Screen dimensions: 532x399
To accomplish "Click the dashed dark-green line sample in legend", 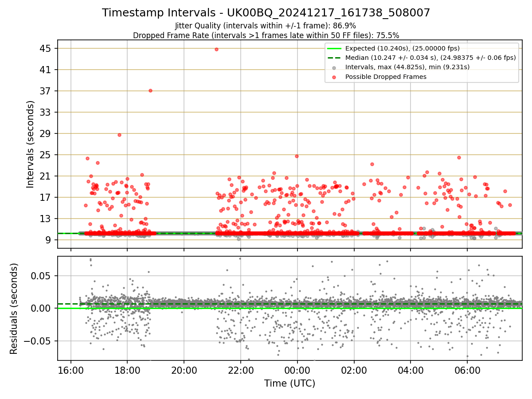I will click(x=334, y=58).
